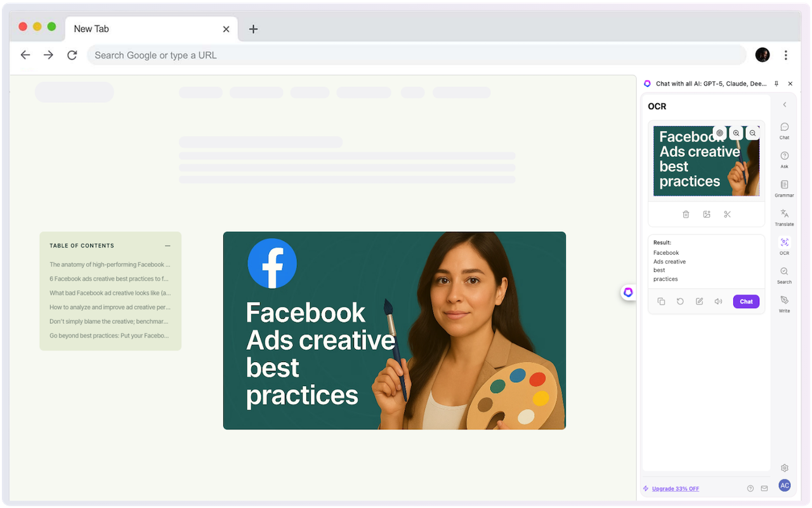
Task: Open sidebar settings gear
Action: coord(785,468)
